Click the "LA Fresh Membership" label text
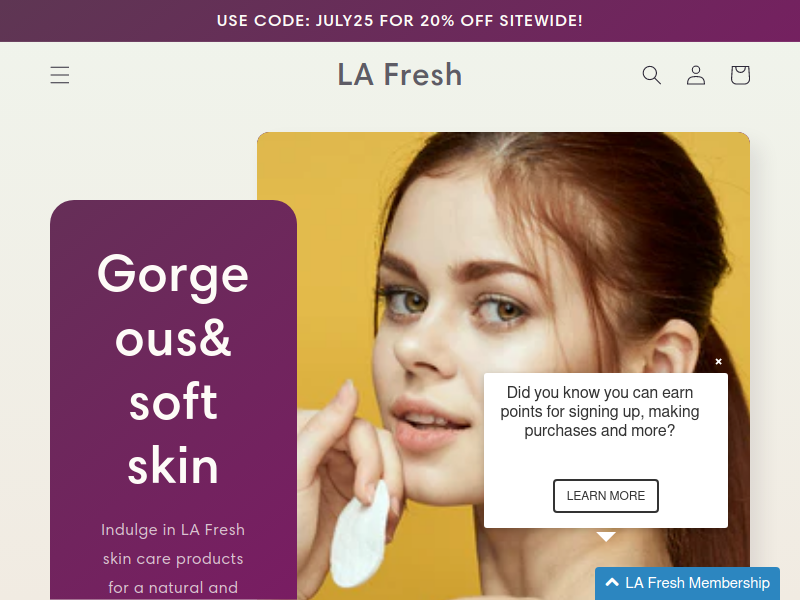The width and height of the screenshot is (800, 600). [697, 583]
